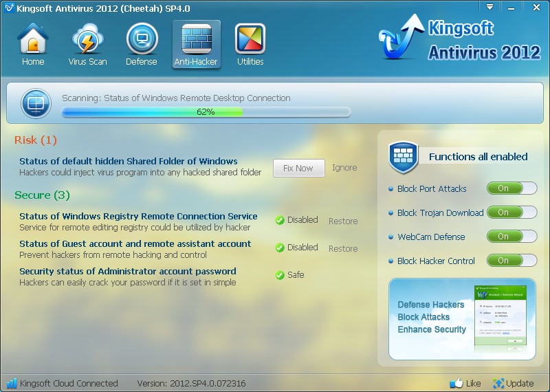Click the Kingsoft Cloud Connected signal bars icon
550x392 pixels.
click(x=12, y=383)
